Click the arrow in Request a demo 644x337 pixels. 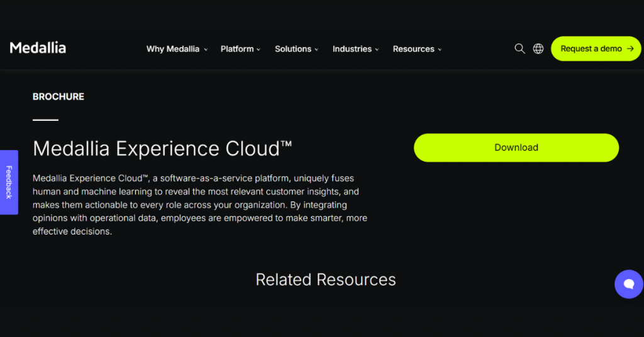[x=630, y=49]
